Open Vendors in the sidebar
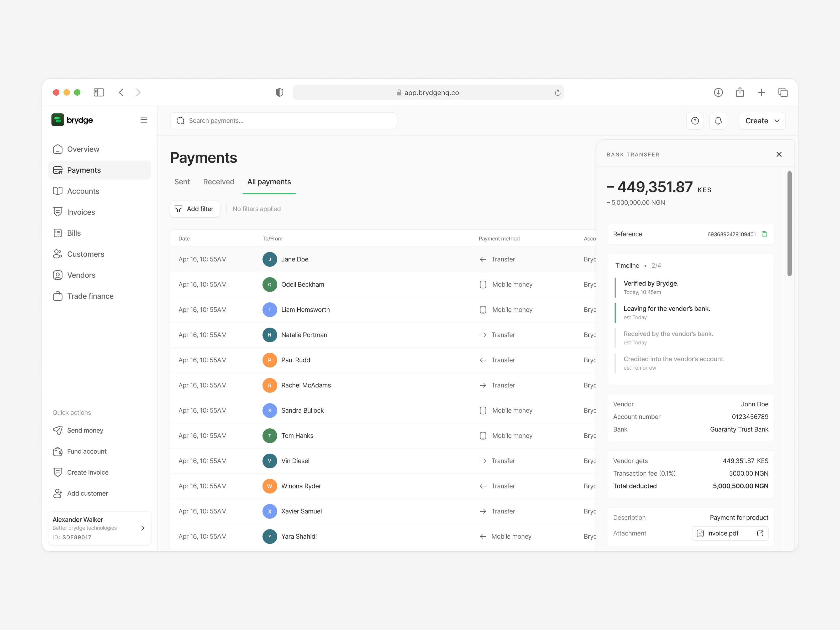840x630 pixels. pos(81,275)
